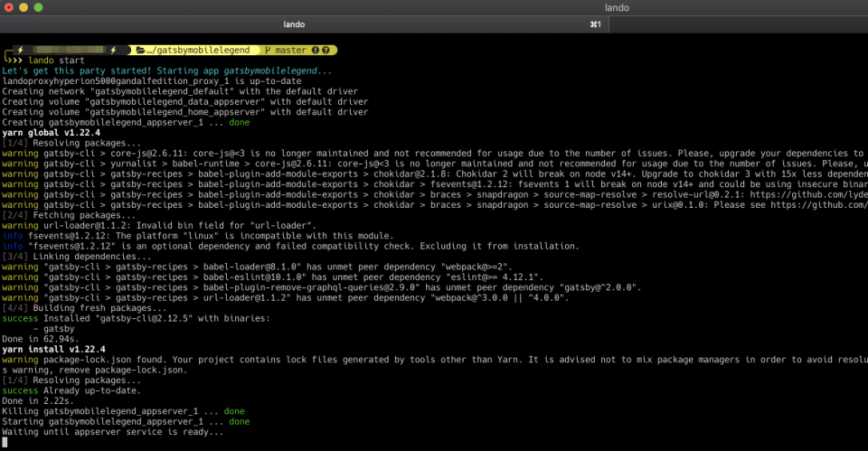
Task: Click the 'yarn install v1.22.4' line
Action: tap(53, 349)
